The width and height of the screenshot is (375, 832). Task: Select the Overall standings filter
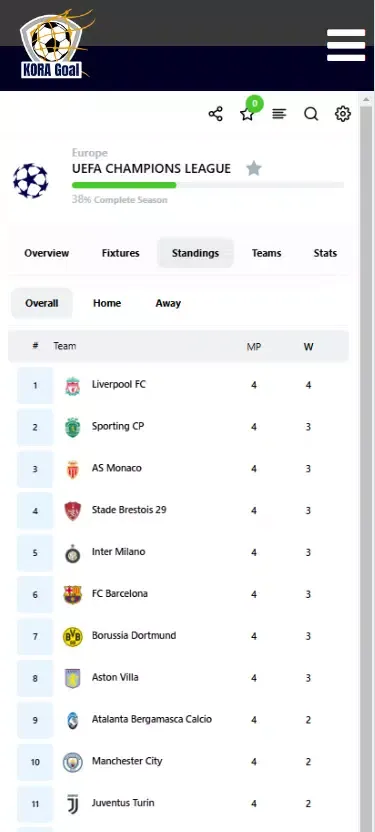click(x=41, y=303)
